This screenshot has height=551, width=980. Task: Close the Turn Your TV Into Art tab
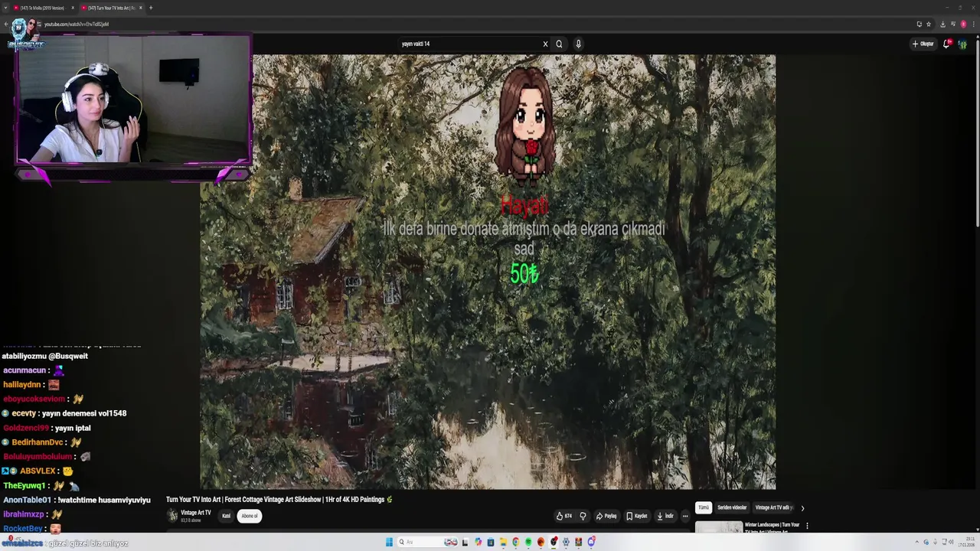coord(140,8)
